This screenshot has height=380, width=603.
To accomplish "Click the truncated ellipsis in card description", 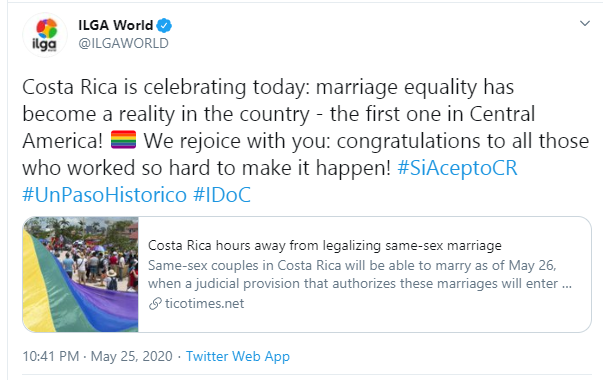I will tap(566, 284).
